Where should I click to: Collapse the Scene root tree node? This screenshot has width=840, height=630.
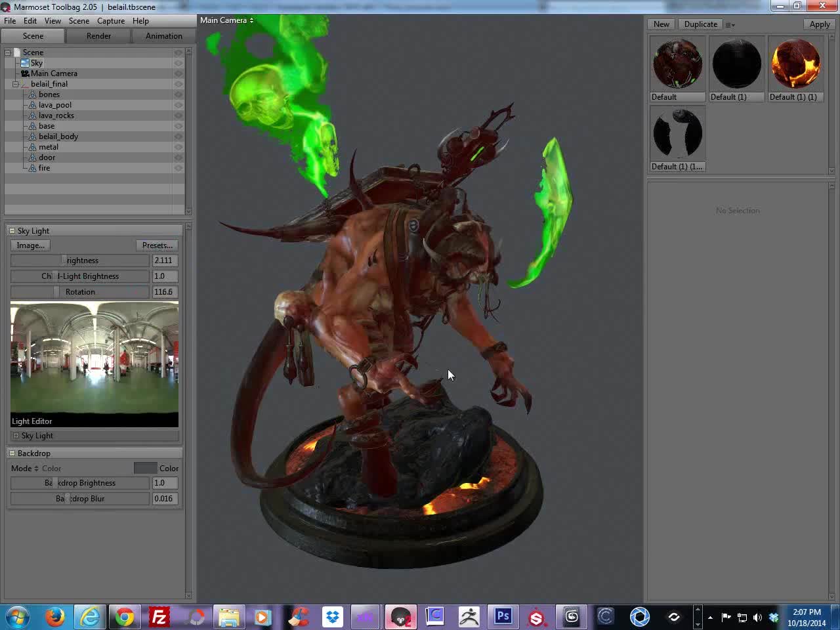click(x=8, y=52)
